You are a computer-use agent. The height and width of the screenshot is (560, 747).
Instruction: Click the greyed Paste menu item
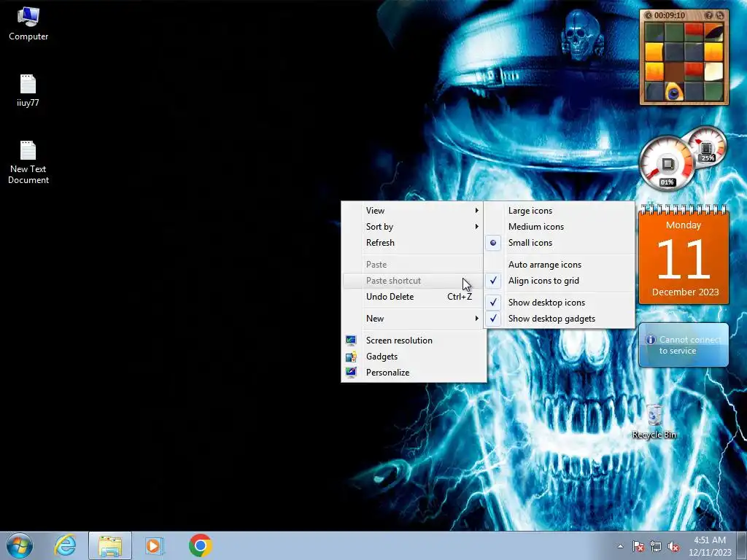[x=414, y=265]
